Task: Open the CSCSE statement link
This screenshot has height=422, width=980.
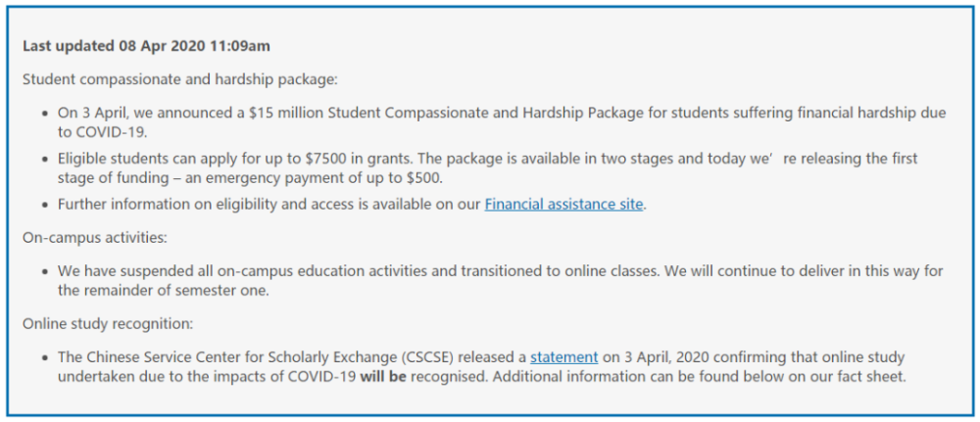Action: click(564, 357)
